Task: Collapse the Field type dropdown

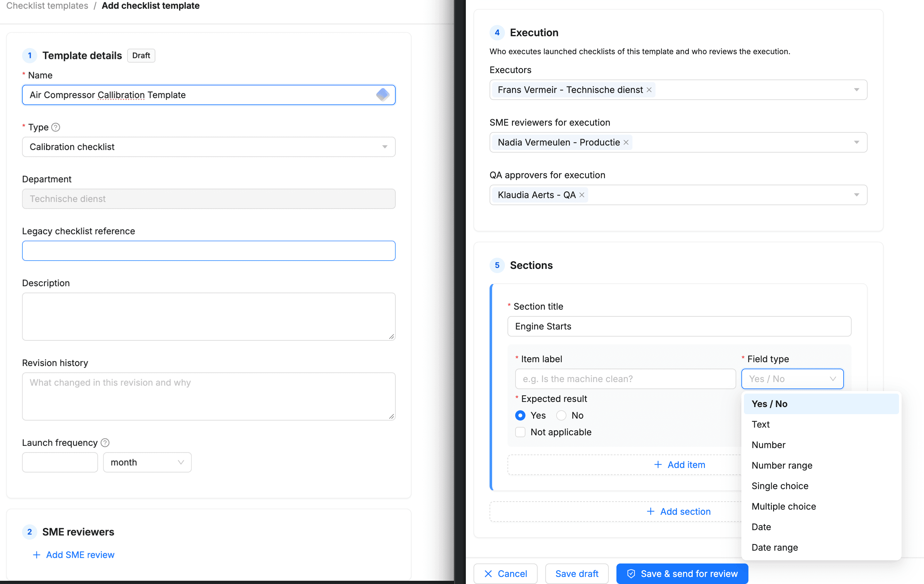Action: tap(792, 379)
